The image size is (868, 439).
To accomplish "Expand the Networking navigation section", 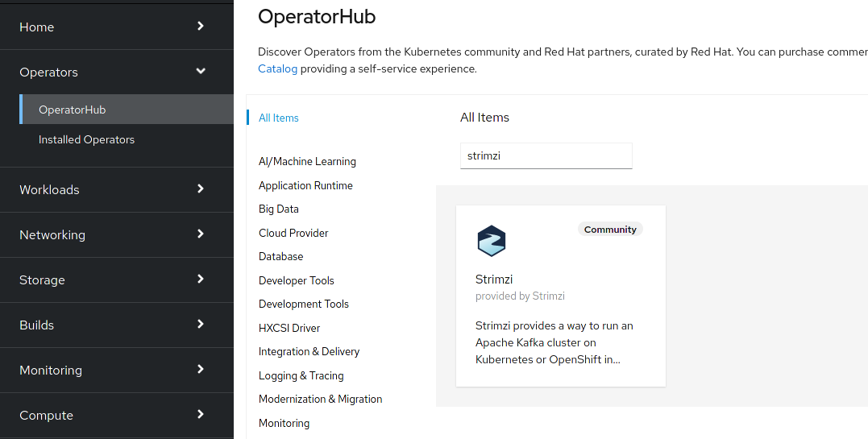I will [117, 234].
